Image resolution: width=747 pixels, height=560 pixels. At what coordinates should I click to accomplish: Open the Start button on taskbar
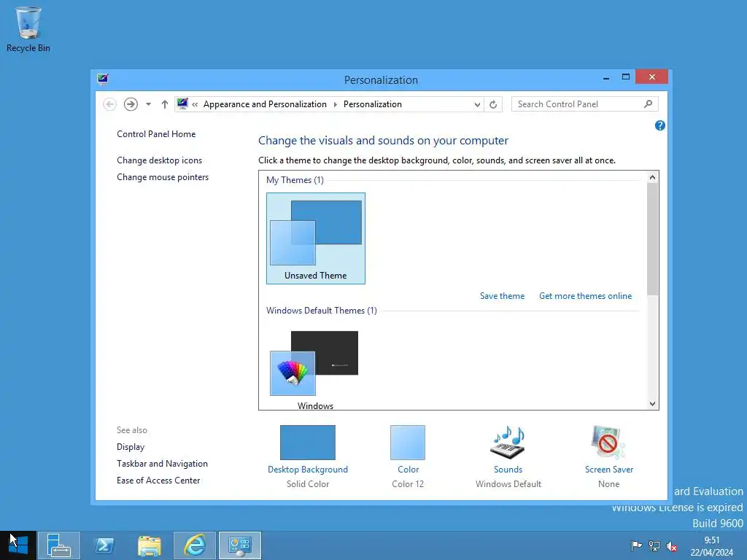(18, 545)
